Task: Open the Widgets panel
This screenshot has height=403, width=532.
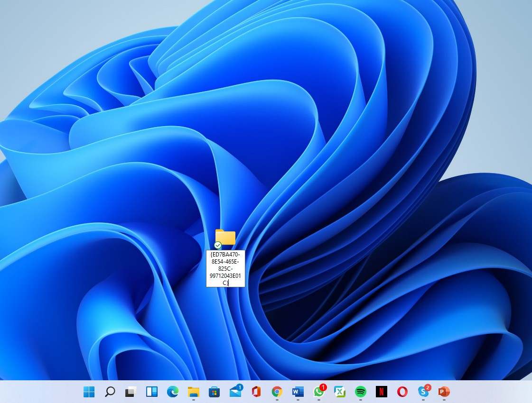Action: point(152,392)
